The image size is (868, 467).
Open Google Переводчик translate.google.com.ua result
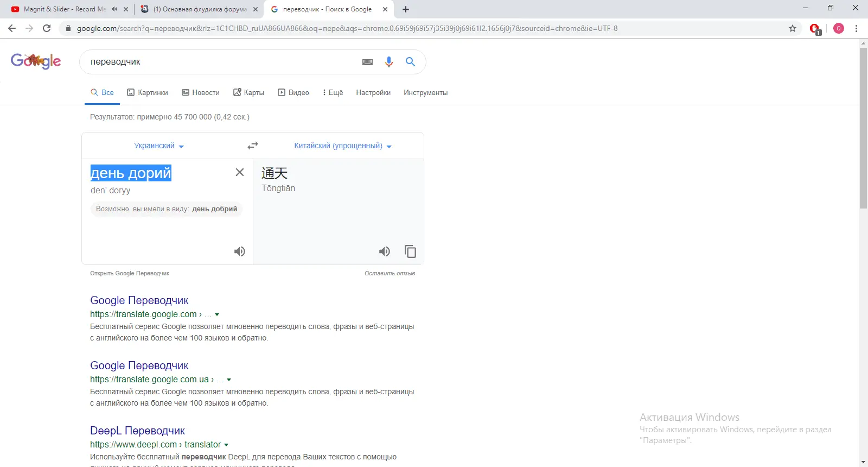click(139, 365)
